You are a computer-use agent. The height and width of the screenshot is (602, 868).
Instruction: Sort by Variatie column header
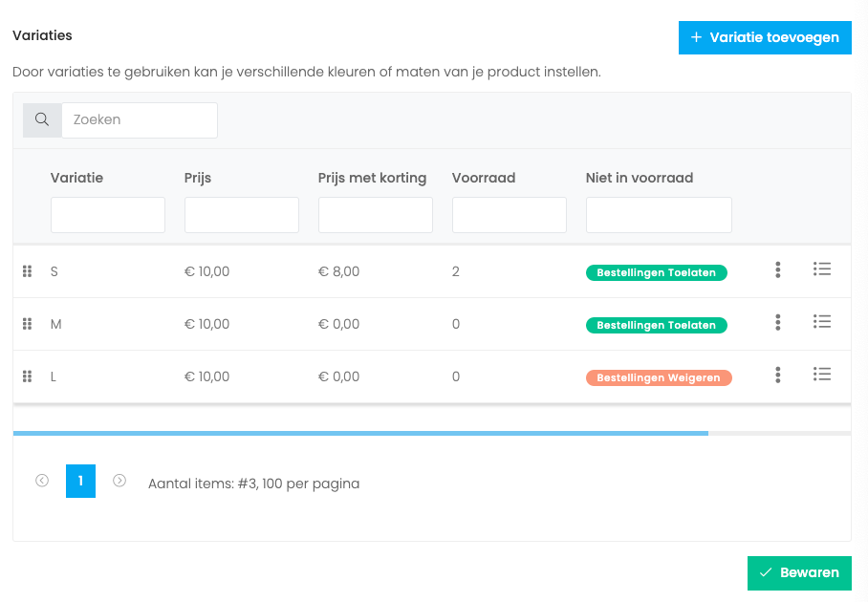pos(76,178)
